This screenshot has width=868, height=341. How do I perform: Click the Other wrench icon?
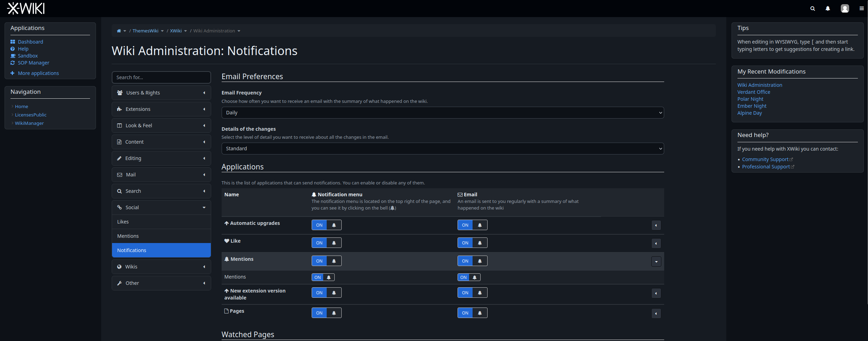pyautogui.click(x=119, y=283)
